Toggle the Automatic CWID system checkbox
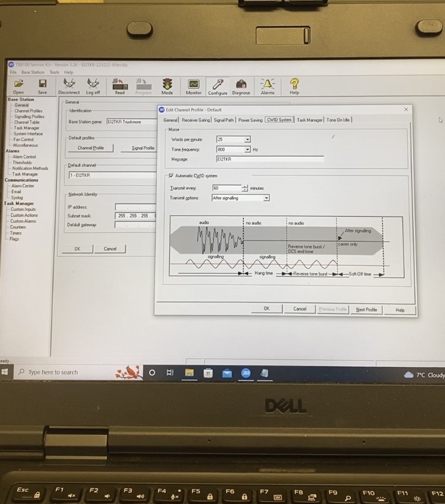Viewport: 445px width, 504px height. click(x=171, y=175)
